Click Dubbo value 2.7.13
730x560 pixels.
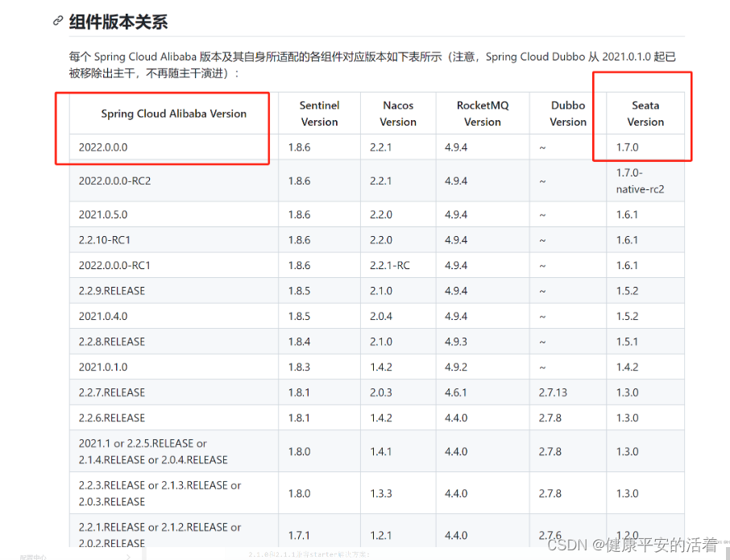coord(553,392)
